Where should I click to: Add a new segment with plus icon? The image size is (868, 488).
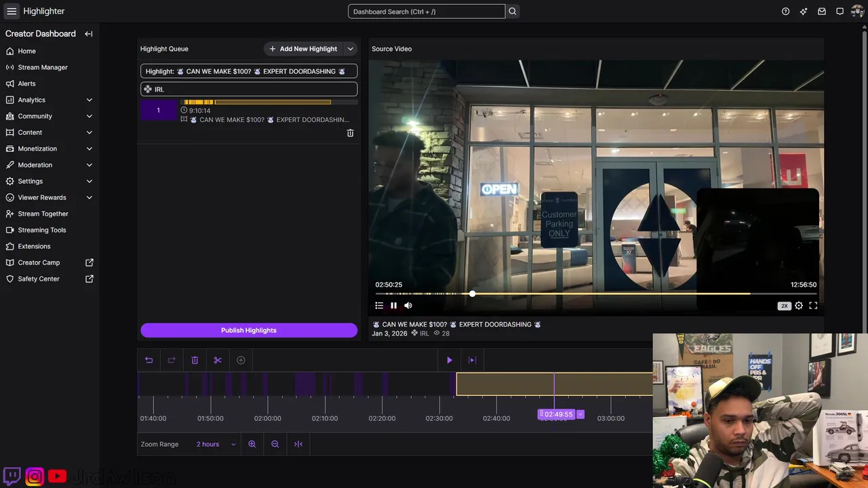coord(241,360)
